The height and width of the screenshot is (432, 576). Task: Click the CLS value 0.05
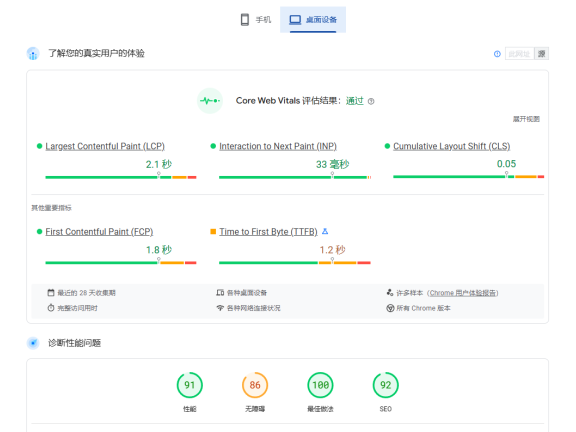coord(506,164)
